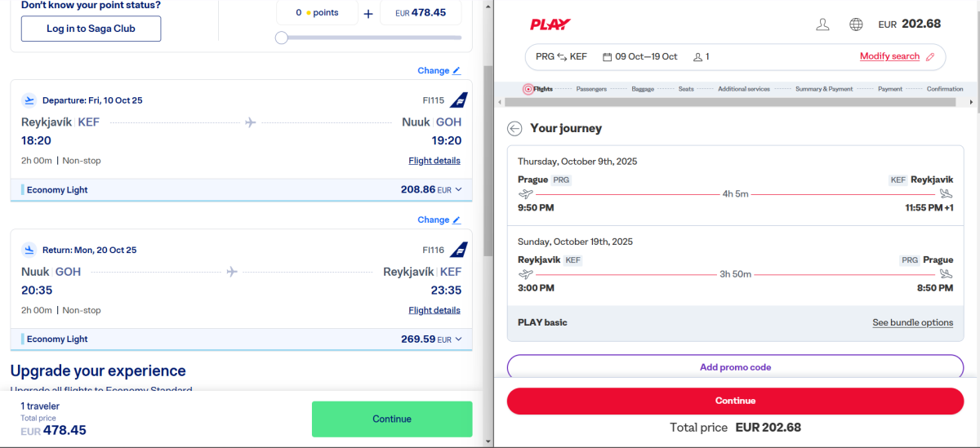Click the back arrow beside Your journey
The height and width of the screenshot is (448, 980).
click(x=514, y=128)
